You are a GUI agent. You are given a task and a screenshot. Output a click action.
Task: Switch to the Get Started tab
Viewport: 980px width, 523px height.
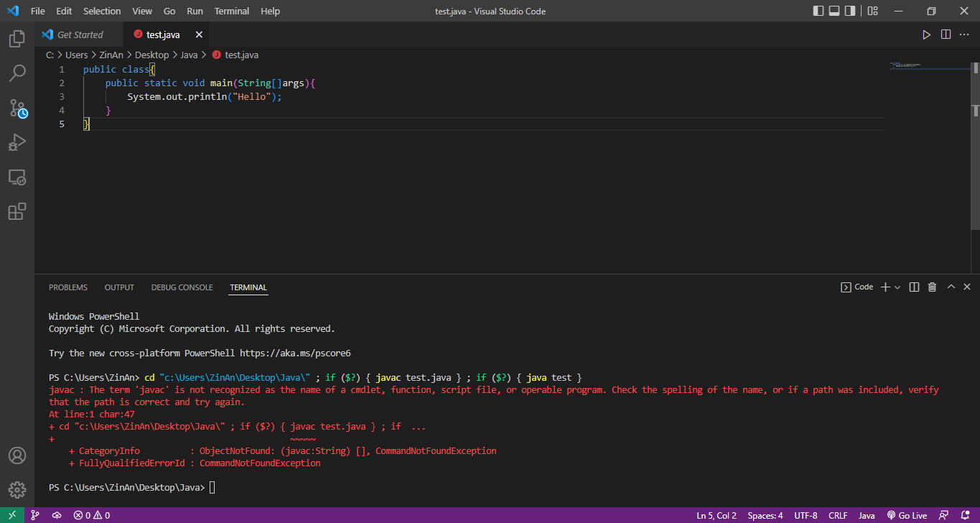(x=79, y=34)
